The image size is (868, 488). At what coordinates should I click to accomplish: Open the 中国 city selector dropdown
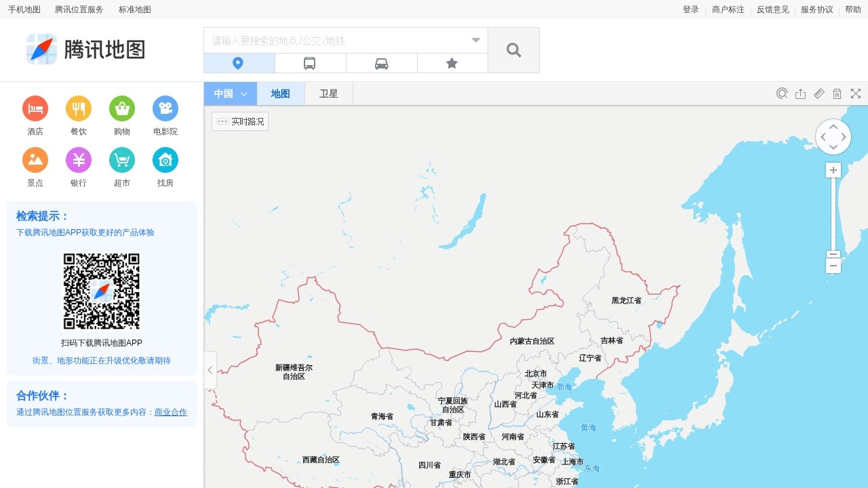pos(229,93)
